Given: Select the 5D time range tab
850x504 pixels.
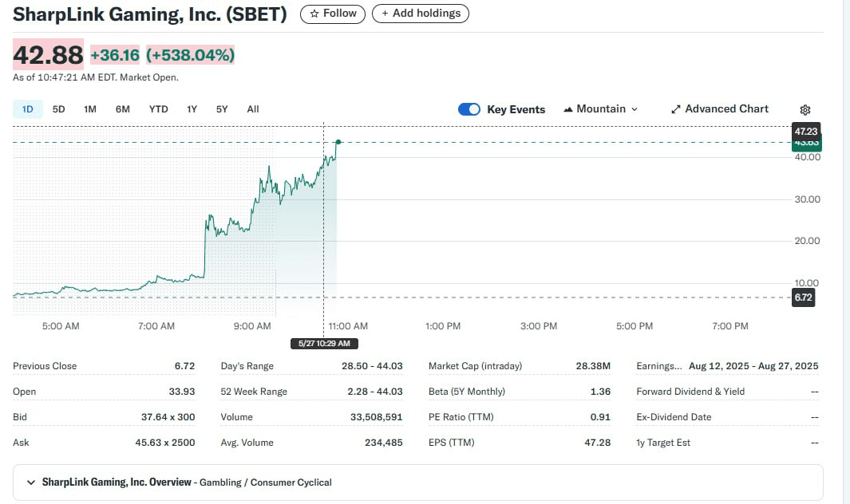Looking at the screenshot, I should (x=58, y=109).
